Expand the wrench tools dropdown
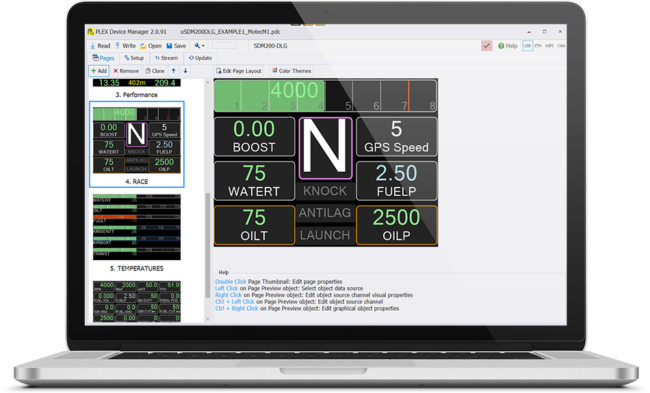This screenshot has width=650, height=393. click(x=199, y=46)
